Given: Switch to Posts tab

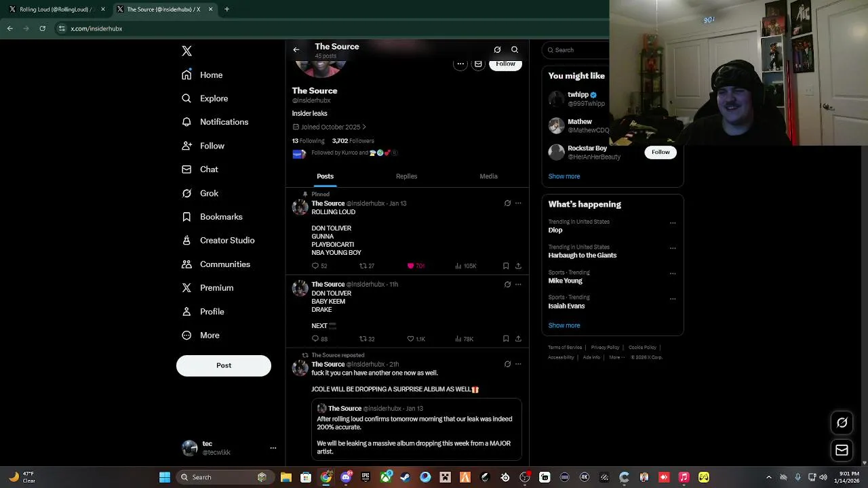Looking at the screenshot, I should click(x=325, y=176).
